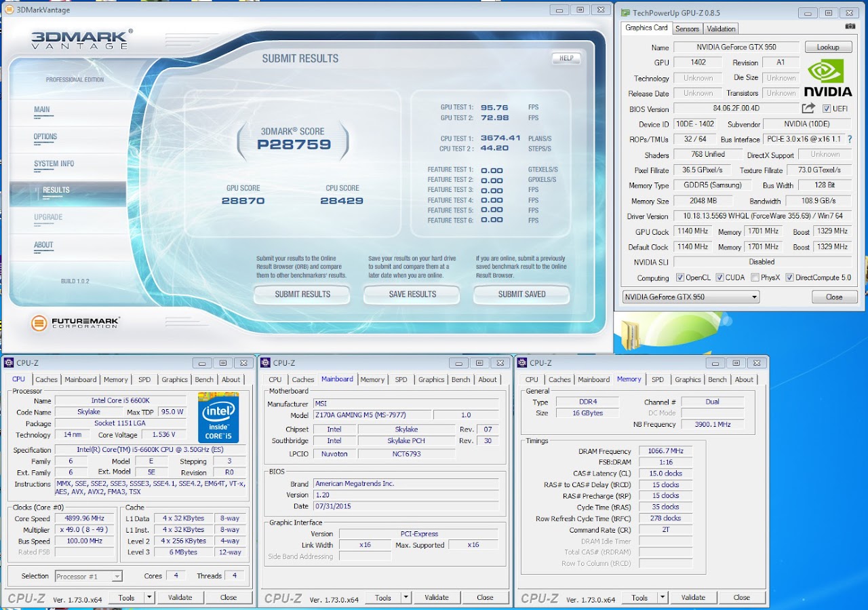Open Graphics tab in CPU-Z processor window
The image size is (868, 610).
click(174, 379)
